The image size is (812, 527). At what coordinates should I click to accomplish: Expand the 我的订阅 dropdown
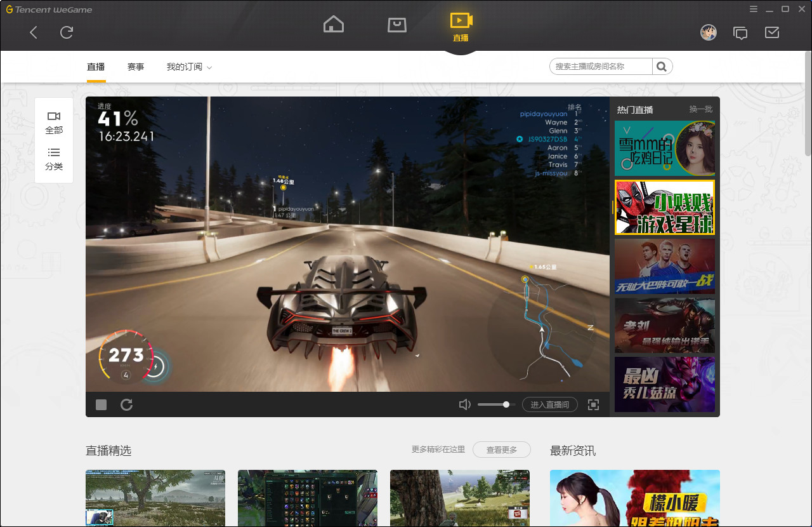[189, 67]
